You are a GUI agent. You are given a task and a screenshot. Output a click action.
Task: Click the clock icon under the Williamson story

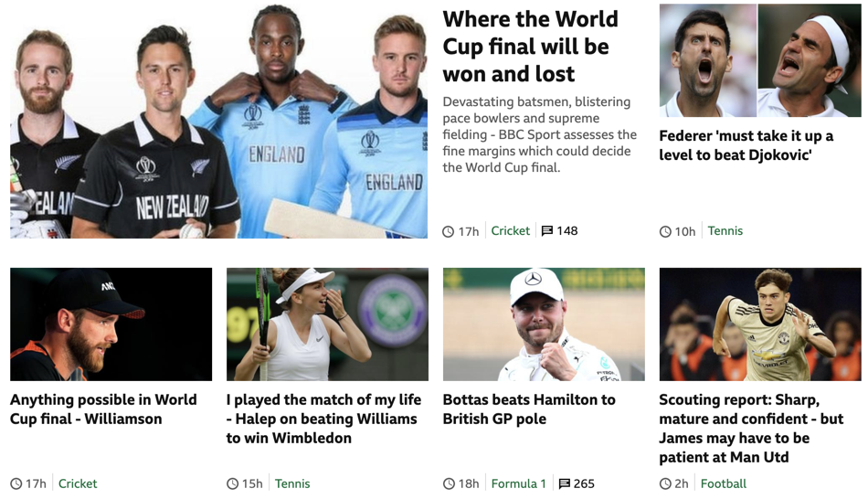click(x=16, y=484)
